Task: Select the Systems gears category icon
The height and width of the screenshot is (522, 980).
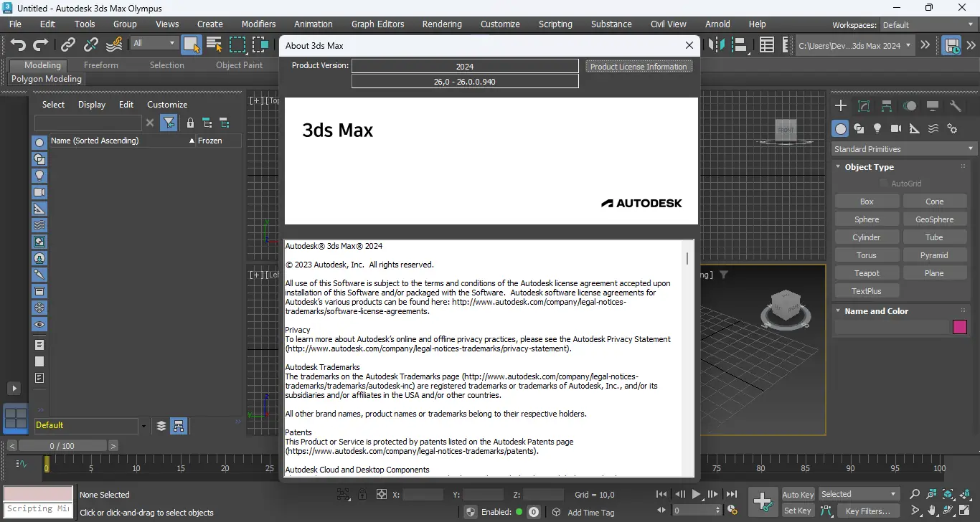Action: 952,128
